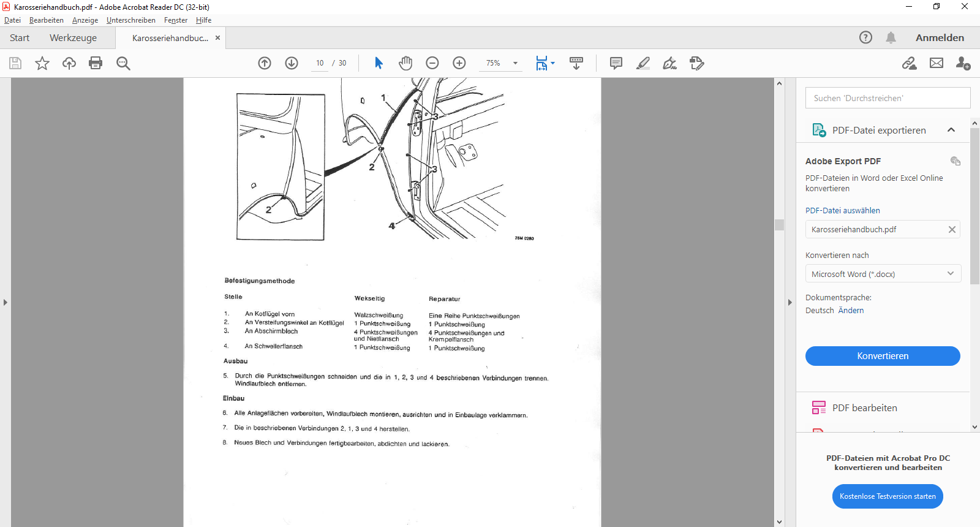
Task: Zoom out with the minus icon
Action: pyautogui.click(x=432, y=63)
